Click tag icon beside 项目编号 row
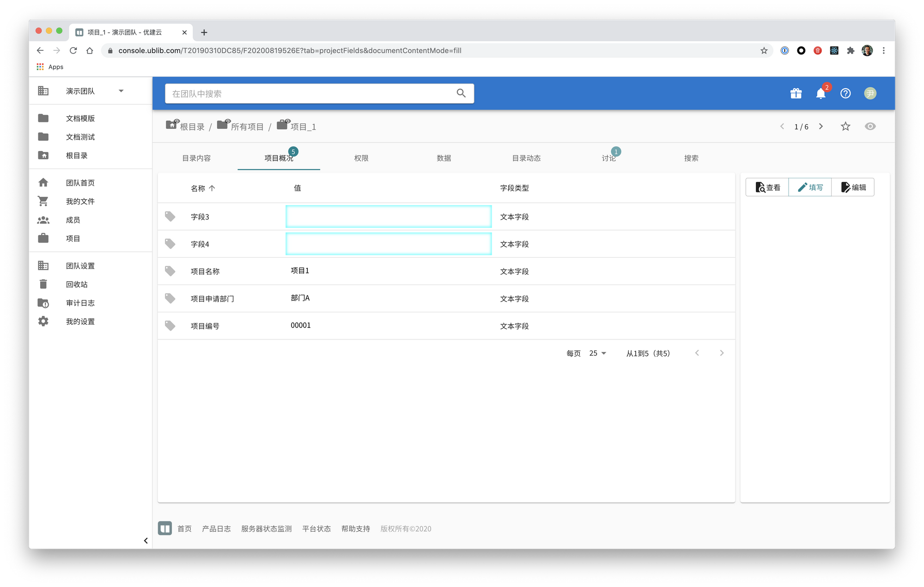The width and height of the screenshot is (924, 587). coord(170,326)
